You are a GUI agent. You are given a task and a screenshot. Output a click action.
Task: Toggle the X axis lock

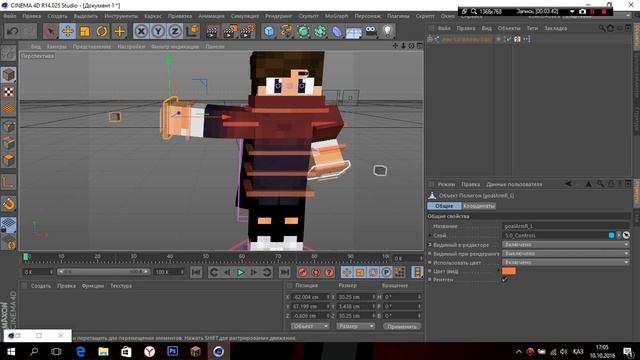point(141,31)
